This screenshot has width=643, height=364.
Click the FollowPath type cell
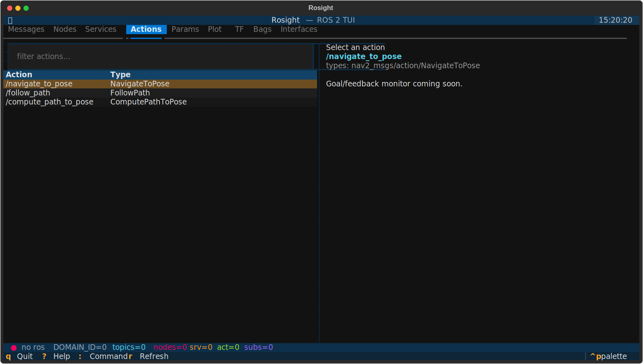point(130,93)
